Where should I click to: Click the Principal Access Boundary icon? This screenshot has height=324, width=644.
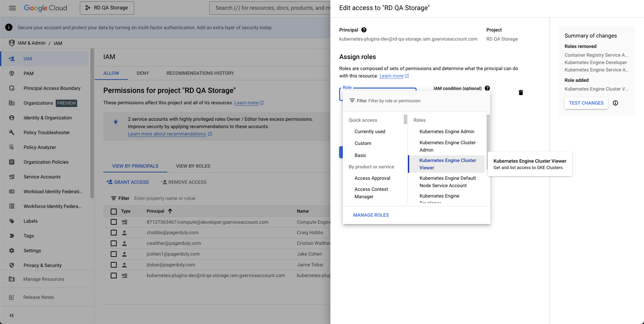pos(12,88)
